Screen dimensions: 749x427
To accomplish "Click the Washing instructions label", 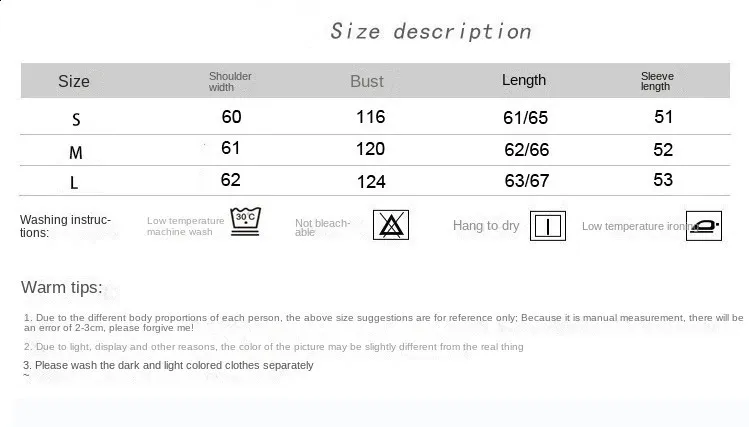I will [65, 225].
